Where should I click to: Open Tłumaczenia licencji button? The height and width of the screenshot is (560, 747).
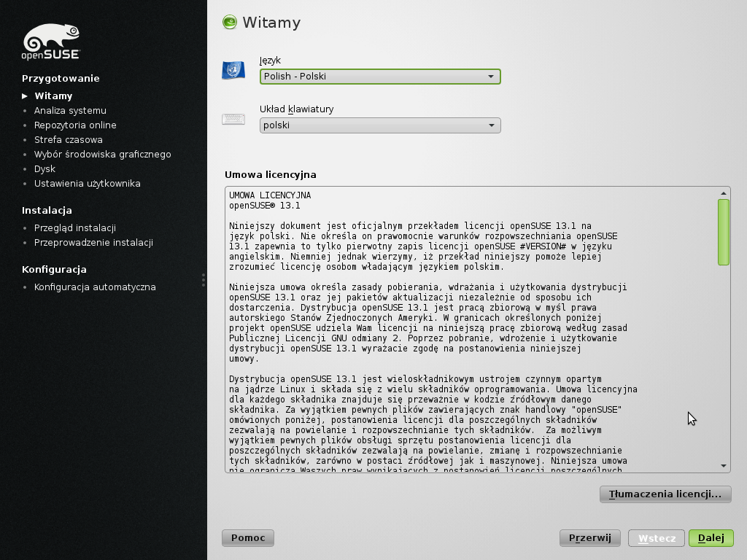[x=665, y=494]
